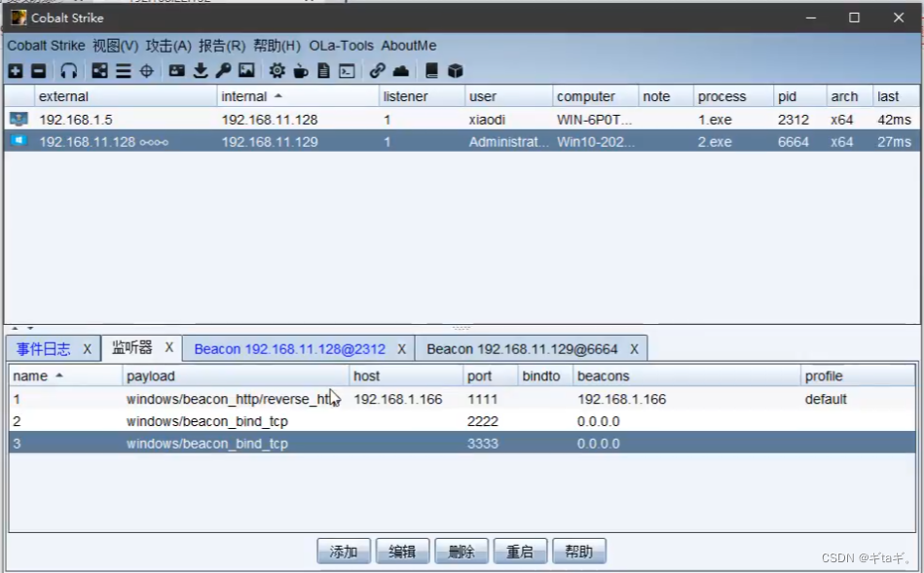The width and height of the screenshot is (924, 573).
Task: Open the 帮助(H) menu
Action: [x=277, y=46]
